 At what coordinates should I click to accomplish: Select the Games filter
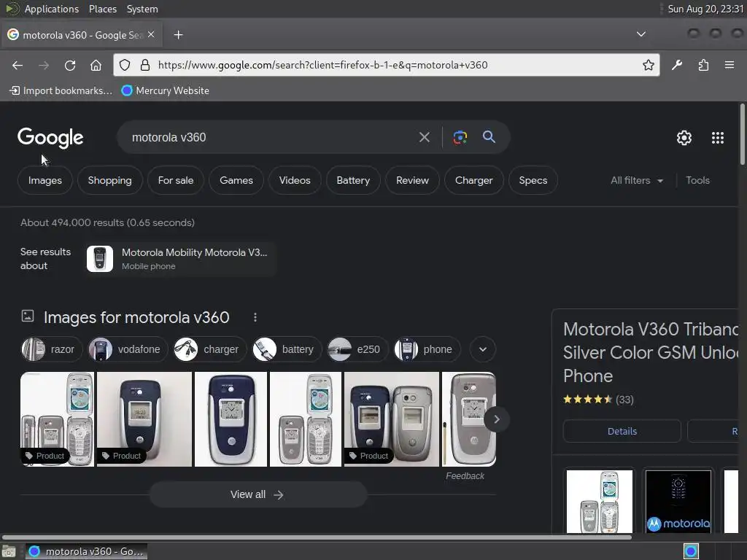tap(236, 181)
